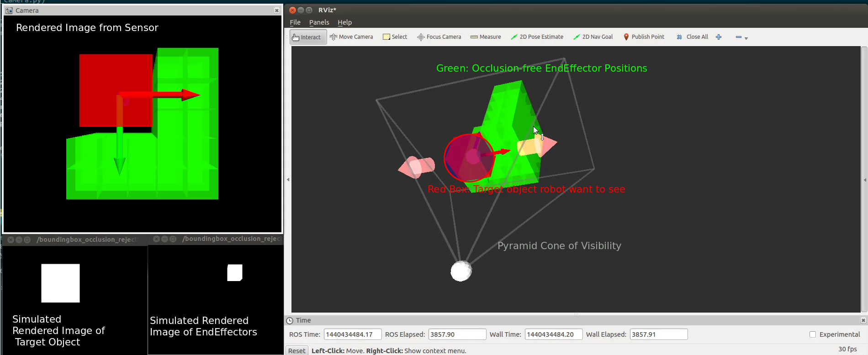The height and width of the screenshot is (355, 868).
Task: Close the right boundingbox_occlusion window
Action: [156, 239]
